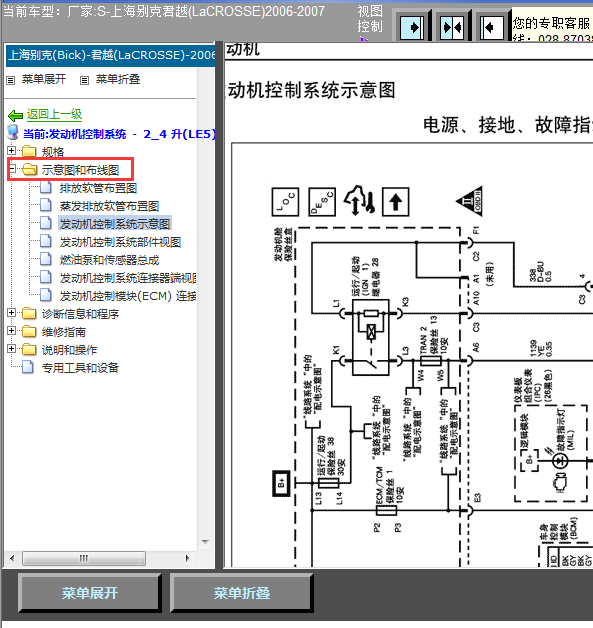Open 排放软管布置图 document
The image size is (593, 628).
coord(98,188)
